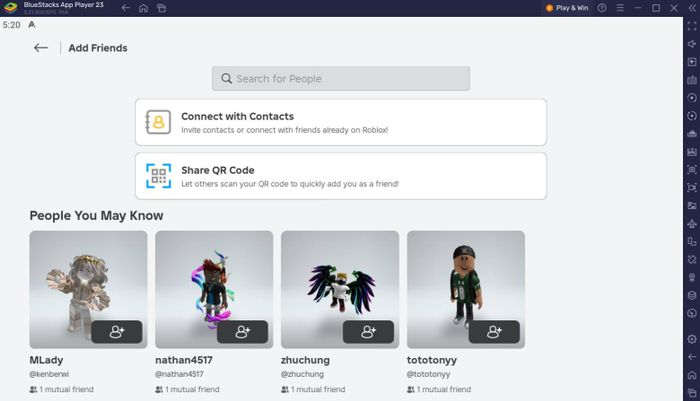Open Share QR Code card

pyautogui.click(x=341, y=176)
